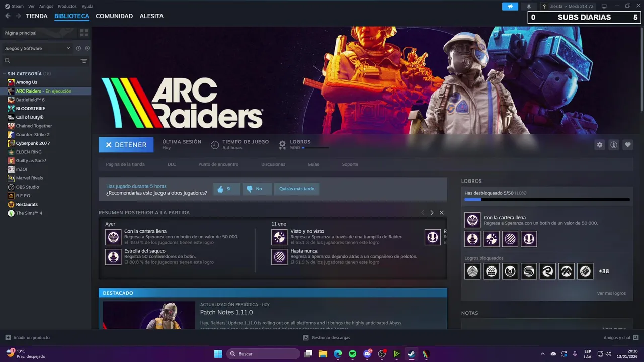Open Página de la tienda link
644x362 pixels.
coord(125,164)
